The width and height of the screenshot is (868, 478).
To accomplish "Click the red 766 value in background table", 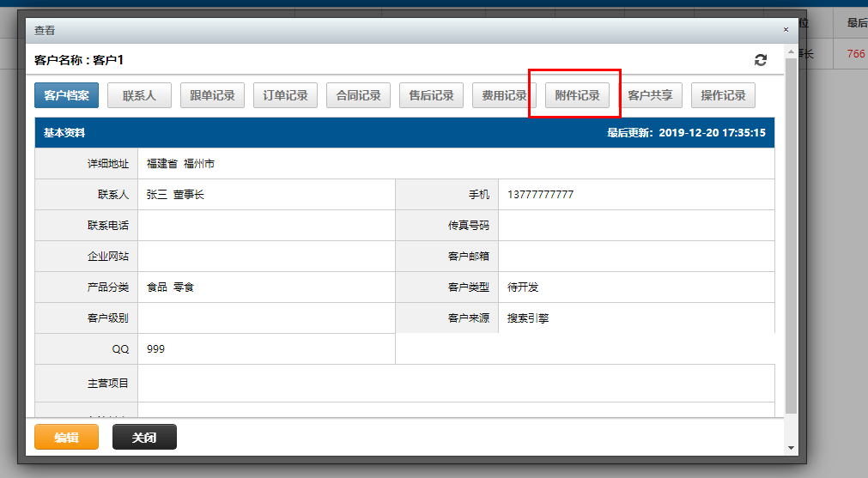I will coord(856,54).
